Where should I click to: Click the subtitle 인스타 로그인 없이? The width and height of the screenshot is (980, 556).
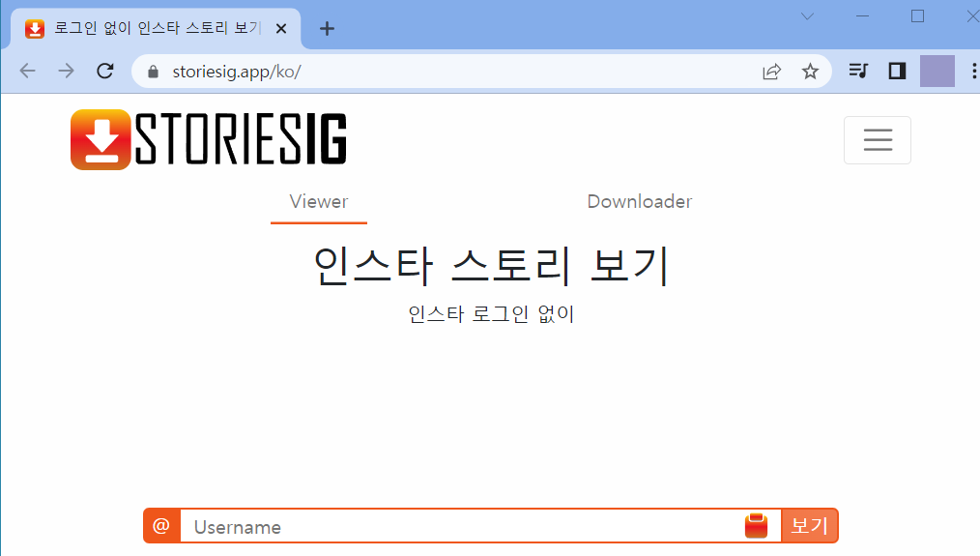(x=491, y=314)
